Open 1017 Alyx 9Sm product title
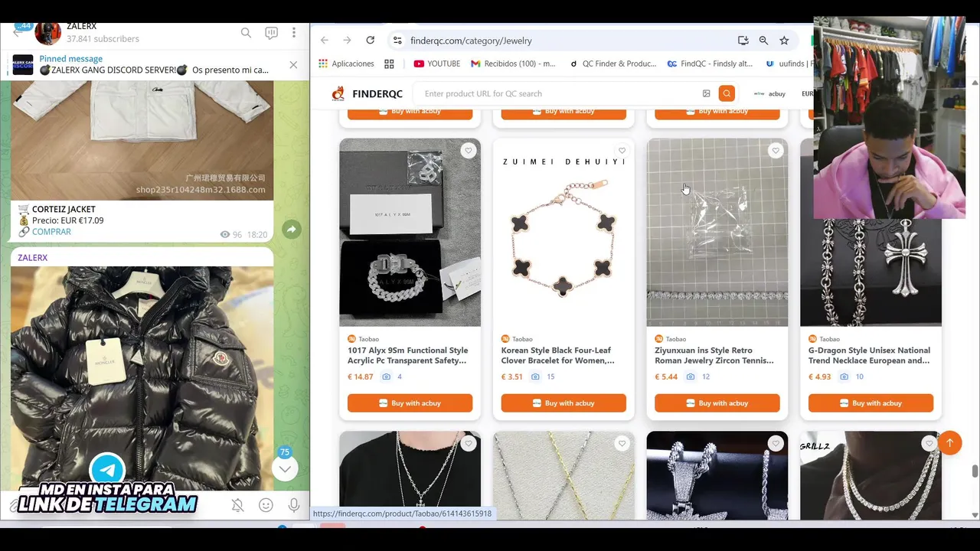 (407, 355)
